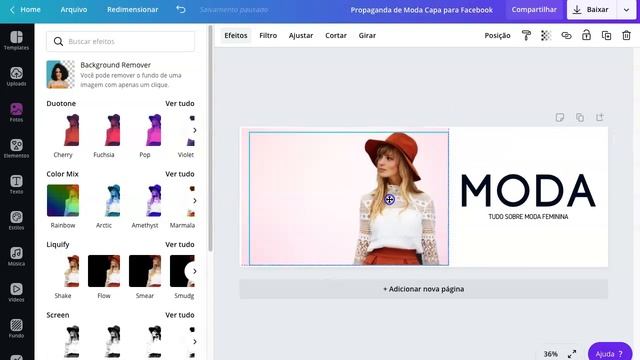Open the Efeitos tab
This screenshot has width=640, height=360.
(x=236, y=36)
